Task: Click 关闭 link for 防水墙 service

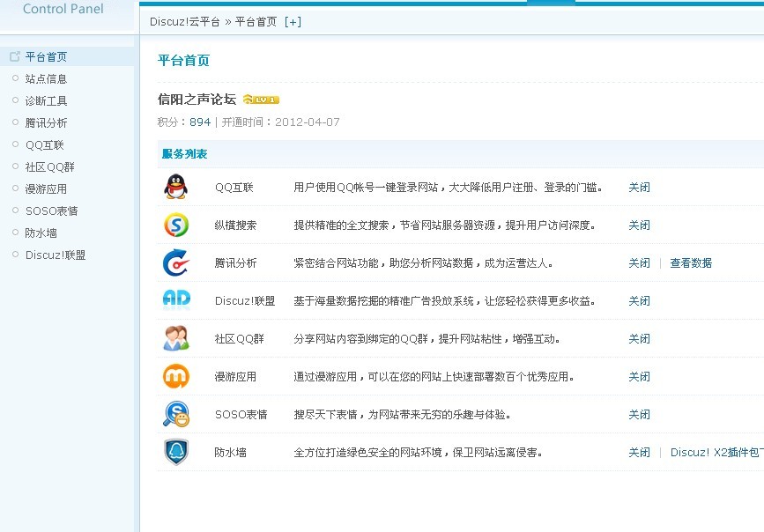Action: coord(639,452)
